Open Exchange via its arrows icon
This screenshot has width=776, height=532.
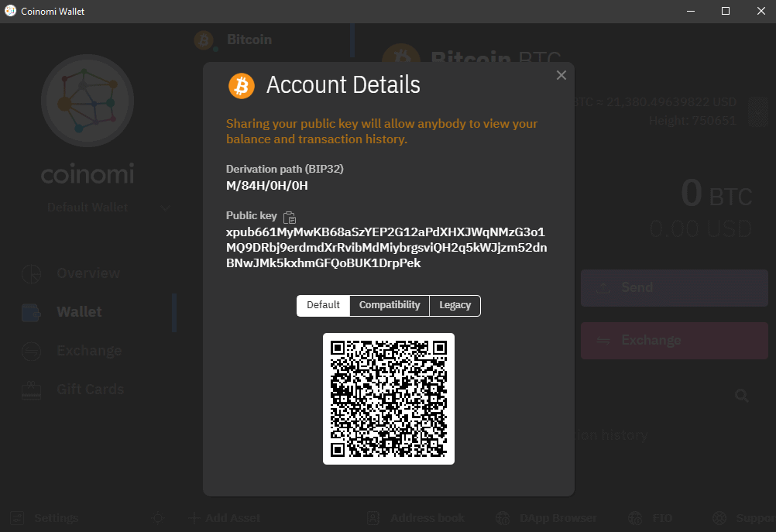[x=31, y=350]
